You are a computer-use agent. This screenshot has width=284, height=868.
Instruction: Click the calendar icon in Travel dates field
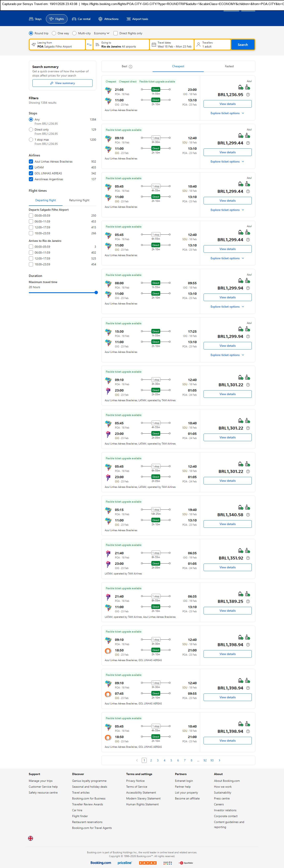154,45
